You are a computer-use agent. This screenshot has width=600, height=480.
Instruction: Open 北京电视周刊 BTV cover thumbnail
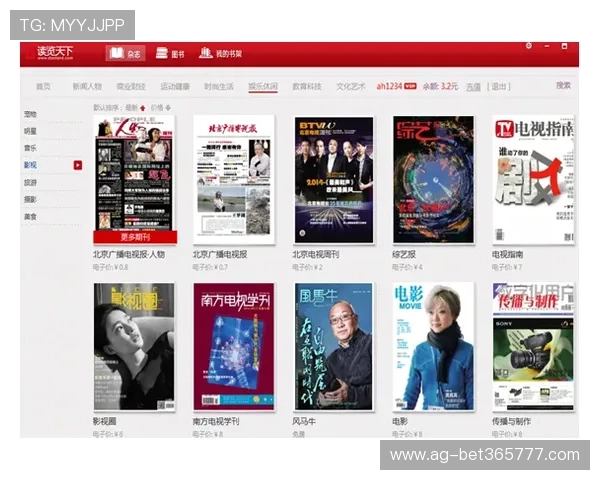click(x=334, y=179)
